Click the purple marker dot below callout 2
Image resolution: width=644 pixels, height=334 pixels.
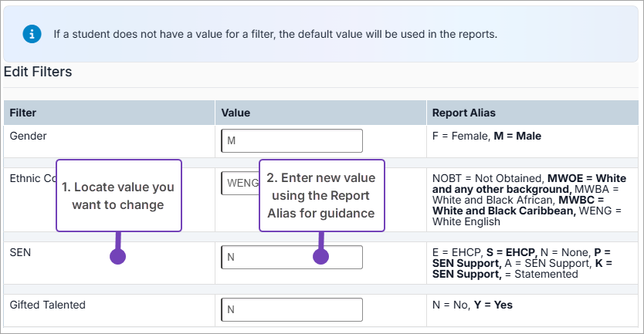click(320, 257)
